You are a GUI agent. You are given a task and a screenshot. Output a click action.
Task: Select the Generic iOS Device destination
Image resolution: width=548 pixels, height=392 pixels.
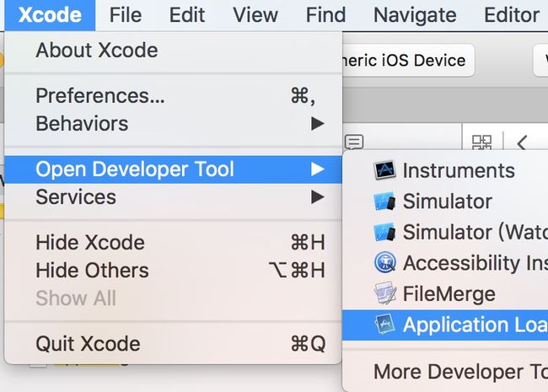pyautogui.click(x=407, y=61)
